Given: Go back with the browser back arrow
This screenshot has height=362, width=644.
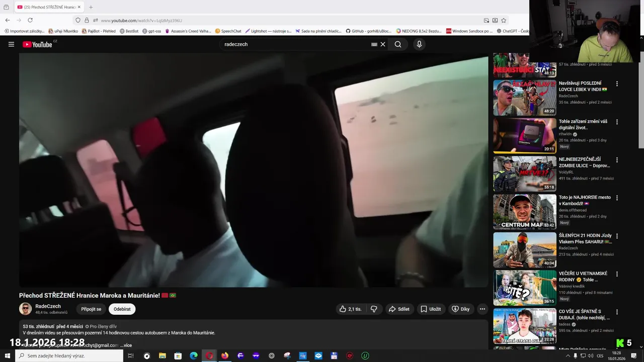Looking at the screenshot, I should click(x=8, y=20).
